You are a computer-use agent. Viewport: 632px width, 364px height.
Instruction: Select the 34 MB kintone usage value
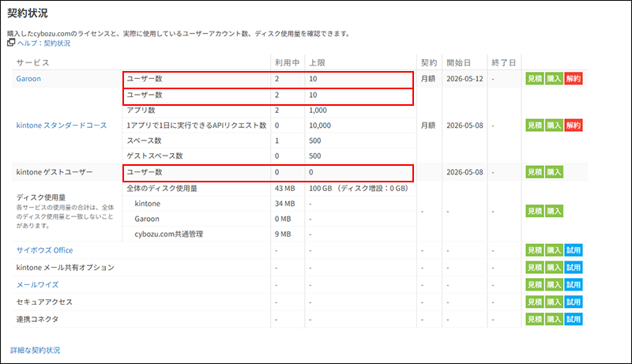pos(284,204)
